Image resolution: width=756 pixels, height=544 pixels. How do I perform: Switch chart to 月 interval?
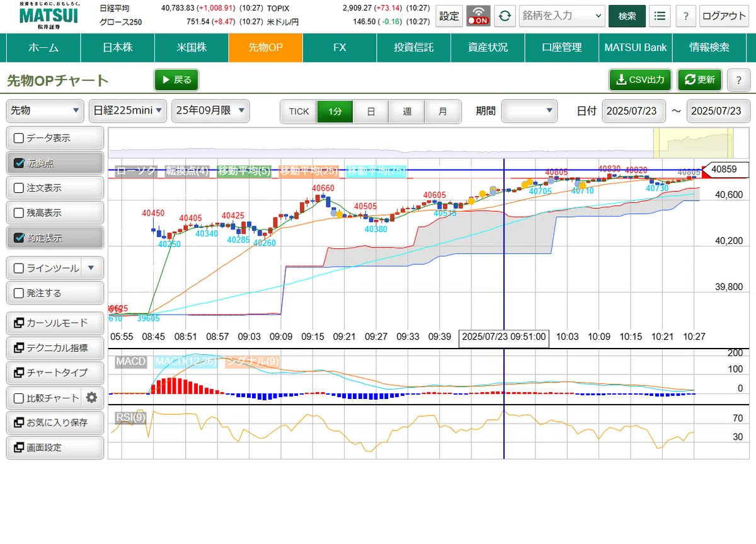[x=443, y=111]
